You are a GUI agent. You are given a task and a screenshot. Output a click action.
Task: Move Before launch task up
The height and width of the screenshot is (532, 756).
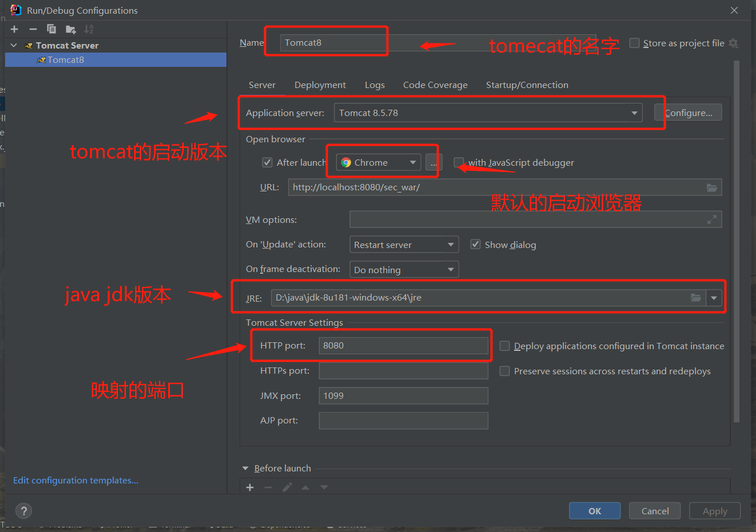click(x=305, y=487)
